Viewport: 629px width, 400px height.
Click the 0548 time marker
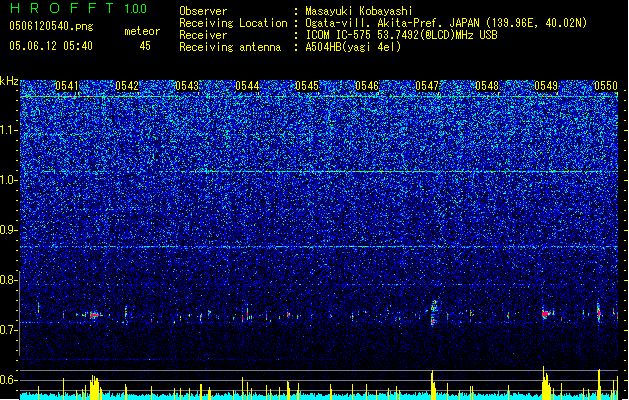[x=487, y=86]
